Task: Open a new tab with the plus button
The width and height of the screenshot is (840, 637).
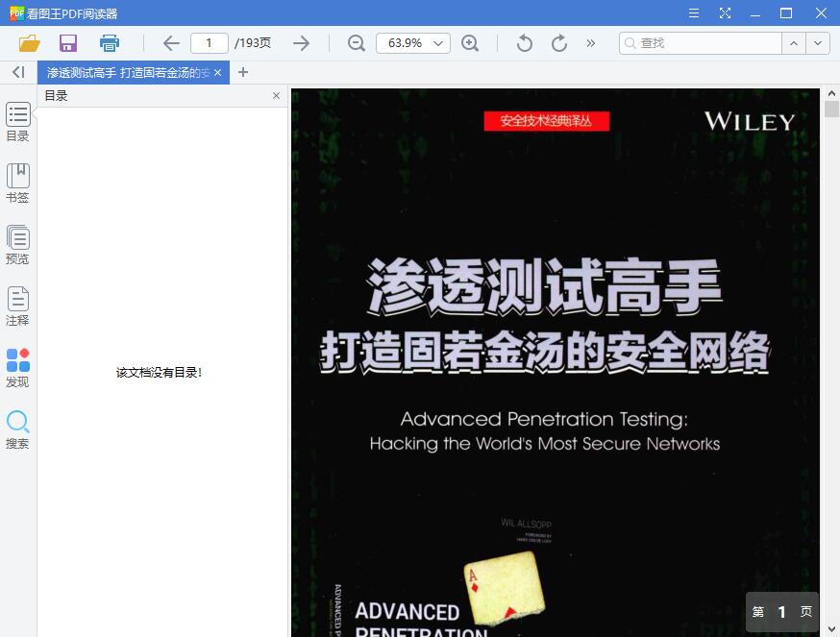Action: (243, 72)
